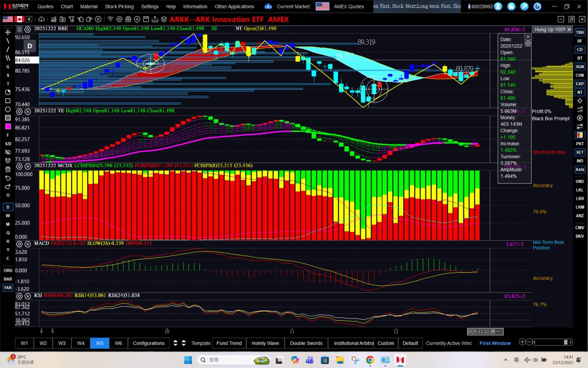Open the Information menu
This screenshot has width=588, height=368.
195,7
